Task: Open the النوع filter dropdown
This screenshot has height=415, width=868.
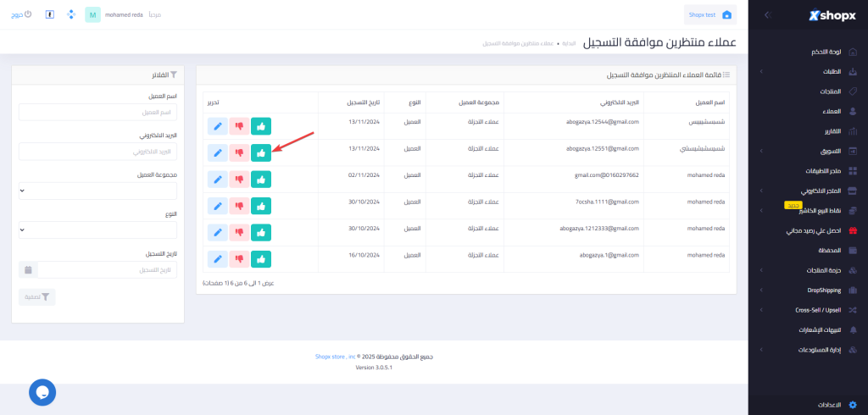Action: pos(97,230)
